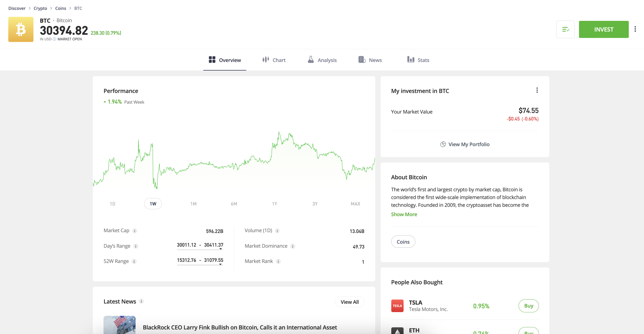Select the 1W chart range
The image size is (644, 334).
153,204
